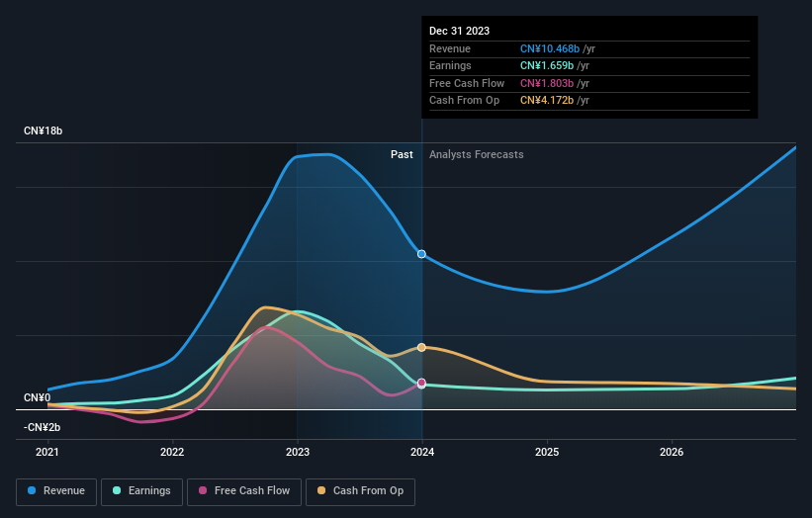The image size is (812, 518).
Task: Click the Analysts Forecasts label
Action: (x=477, y=155)
